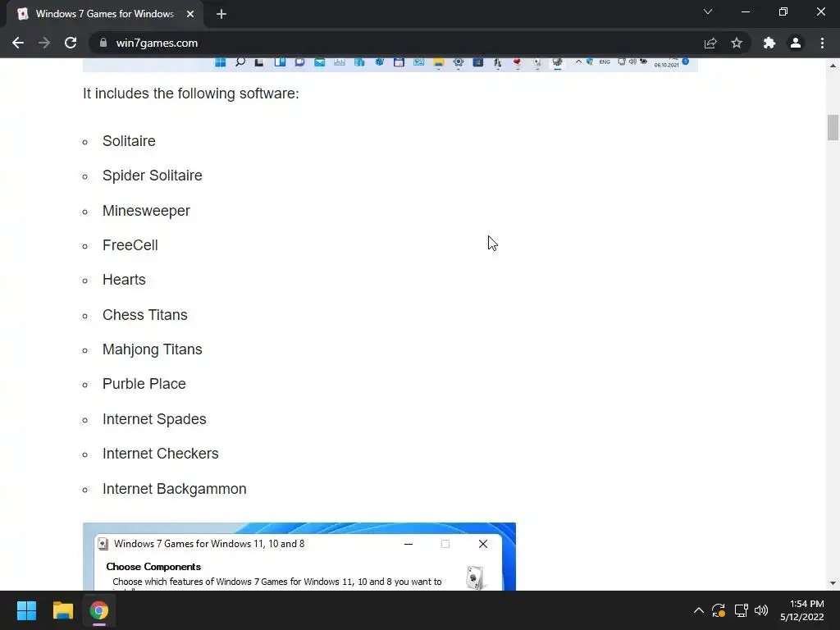Open the Chrome profile menu

796,43
